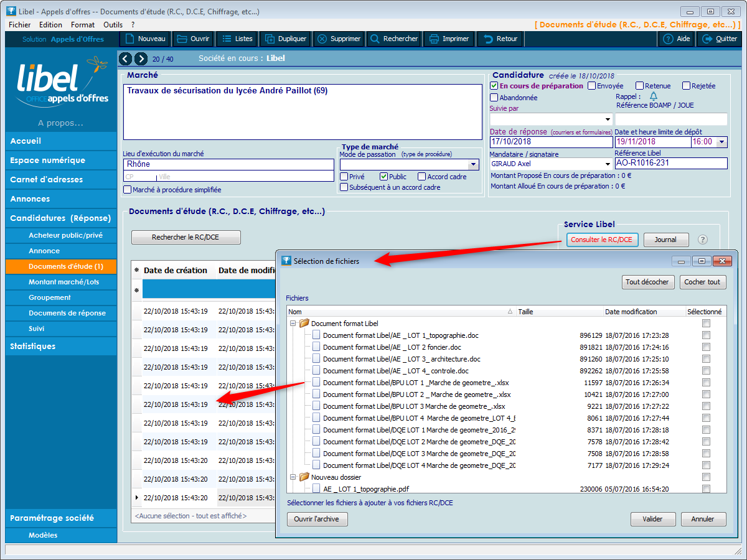Go to Accueil in sidebar
The height and width of the screenshot is (560, 747).
point(61,141)
